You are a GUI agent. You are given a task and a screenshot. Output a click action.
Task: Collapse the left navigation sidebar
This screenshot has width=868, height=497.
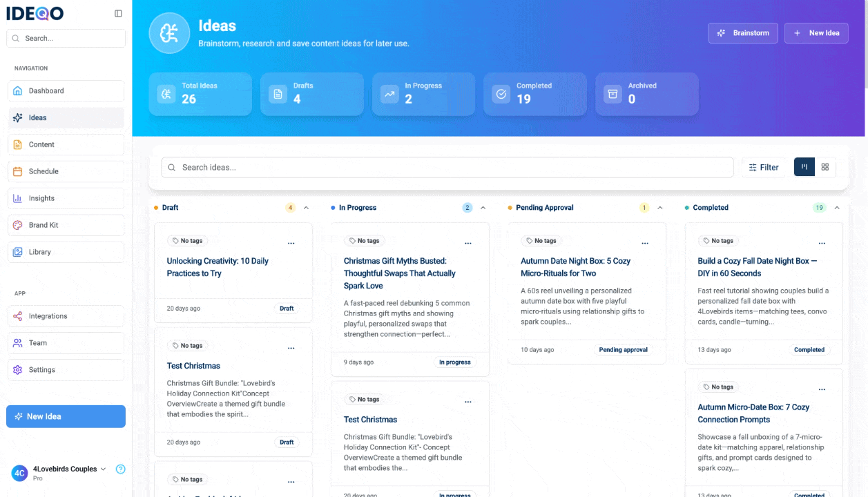tap(118, 12)
